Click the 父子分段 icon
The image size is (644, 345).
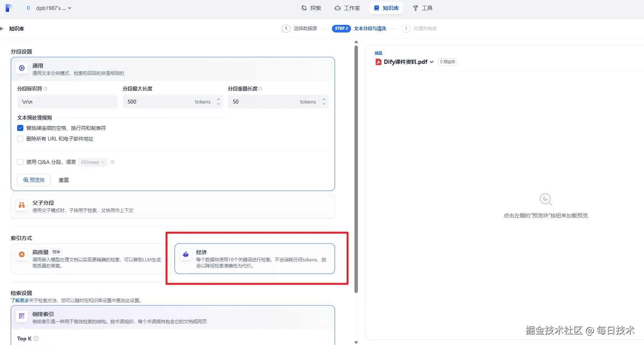coord(22,205)
